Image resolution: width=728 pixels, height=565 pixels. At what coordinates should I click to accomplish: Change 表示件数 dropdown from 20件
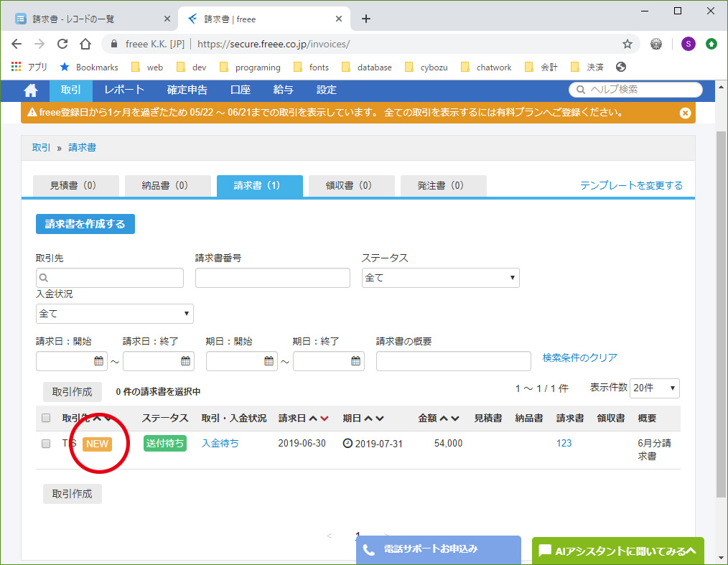coord(654,388)
